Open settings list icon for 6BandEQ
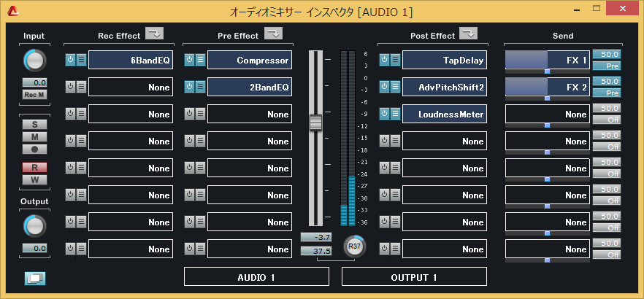The image size is (644, 299). [x=81, y=60]
